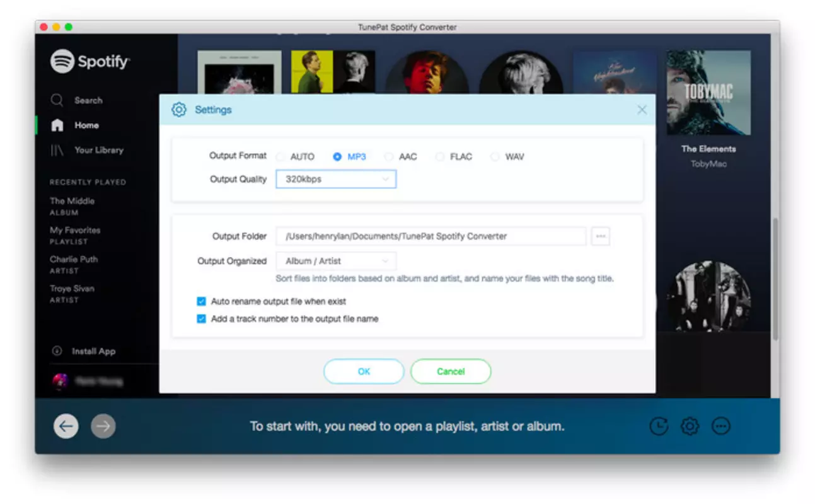Open the more options ellipsis icon

pyautogui.click(x=721, y=427)
